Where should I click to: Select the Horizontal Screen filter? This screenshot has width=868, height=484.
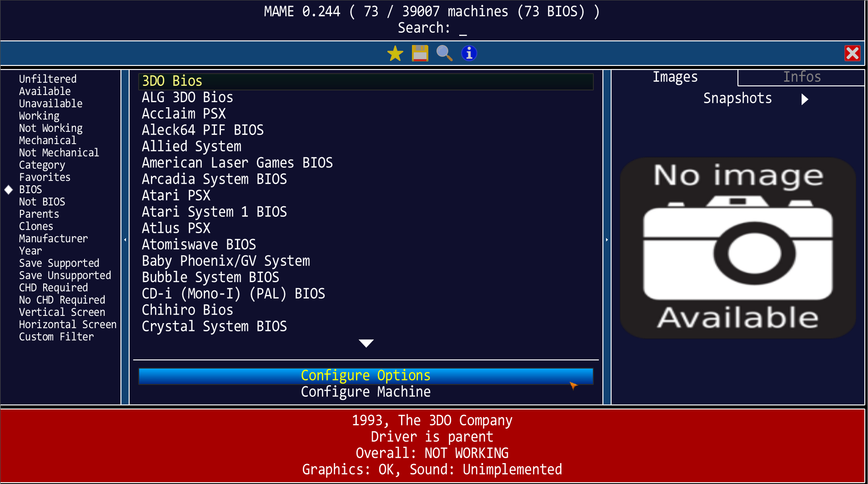tap(68, 324)
